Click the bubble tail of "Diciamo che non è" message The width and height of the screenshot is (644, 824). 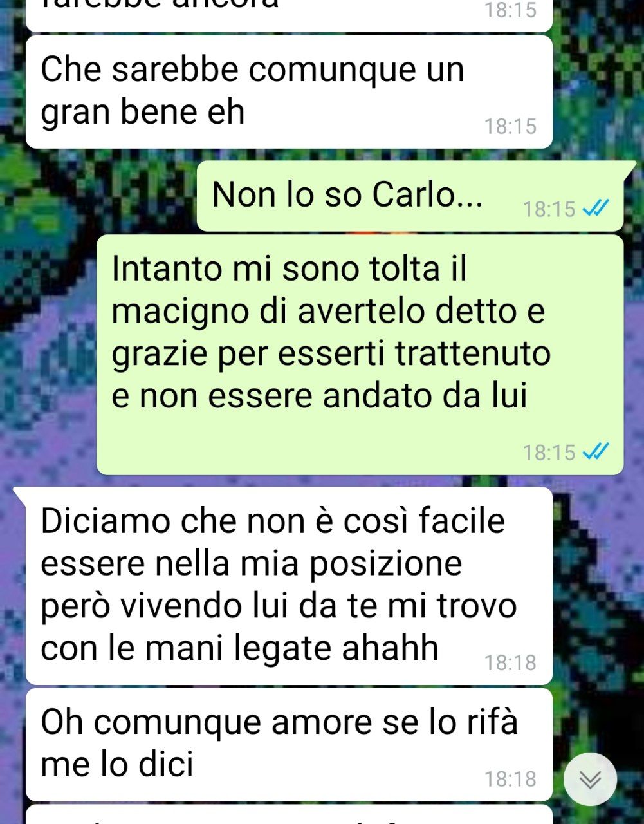[20, 494]
